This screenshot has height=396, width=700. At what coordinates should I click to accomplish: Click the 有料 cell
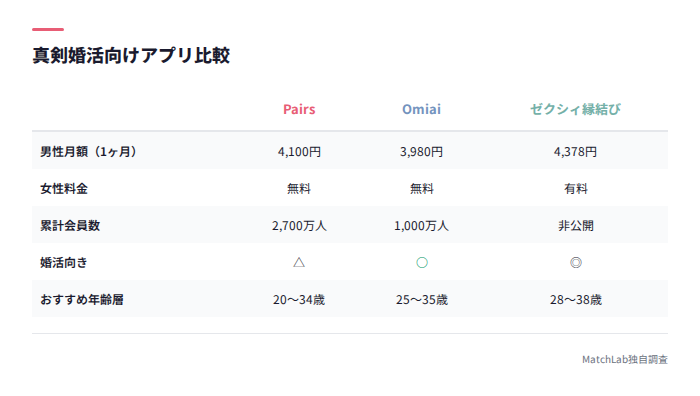[575, 189]
